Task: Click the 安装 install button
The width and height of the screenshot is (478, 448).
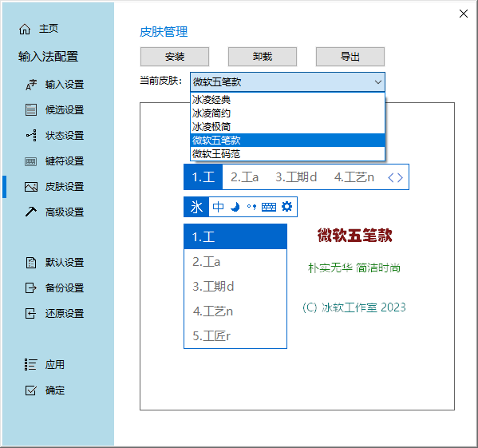Action: tap(175, 57)
